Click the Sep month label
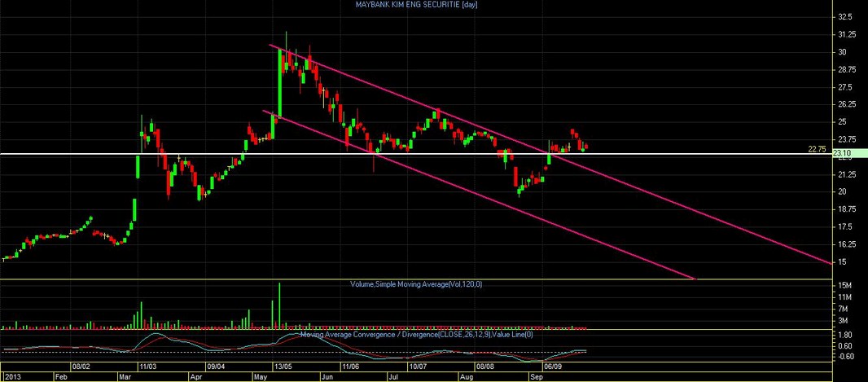Screen dimensions: 868x382 (536, 376)
